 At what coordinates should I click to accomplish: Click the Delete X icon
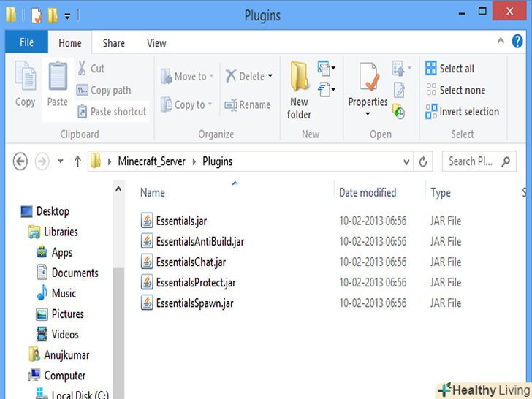click(x=231, y=76)
